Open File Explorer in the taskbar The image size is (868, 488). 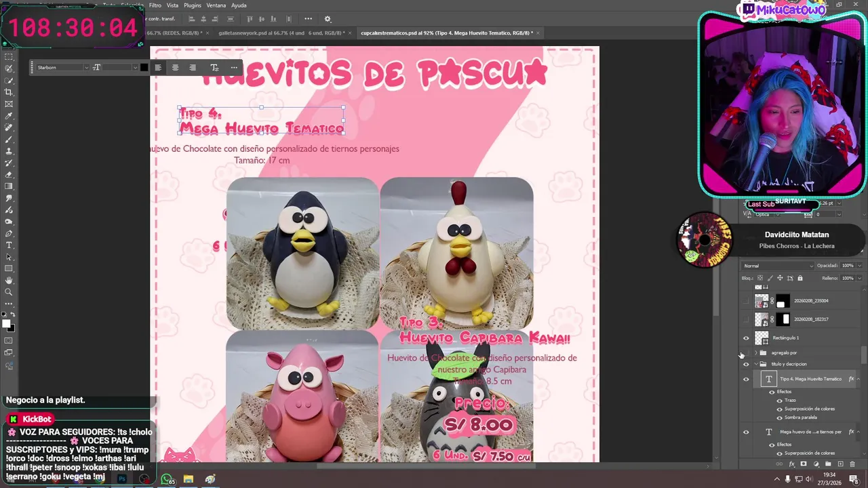click(x=189, y=479)
